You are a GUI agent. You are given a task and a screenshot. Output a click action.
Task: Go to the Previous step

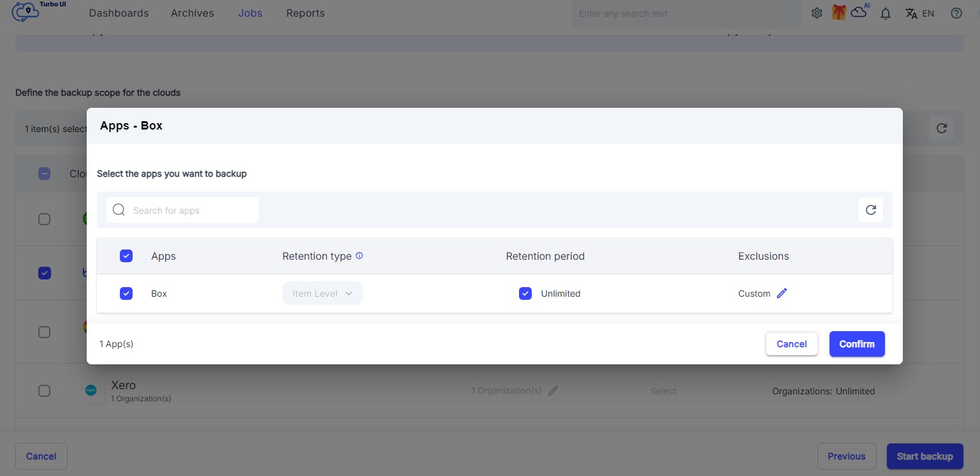pyautogui.click(x=847, y=456)
